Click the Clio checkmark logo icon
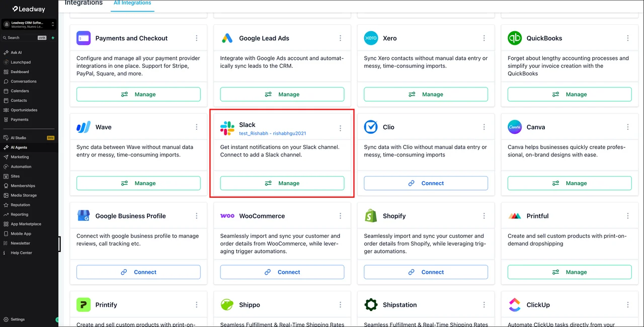Viewport: 644px width, 327px height. pos(371,127)
